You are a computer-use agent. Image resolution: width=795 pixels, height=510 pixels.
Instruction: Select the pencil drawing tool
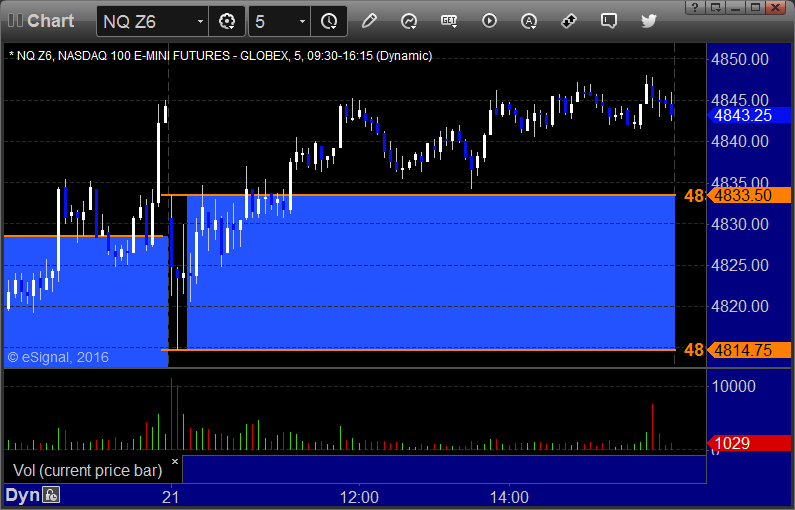click(x=369, y=21)
